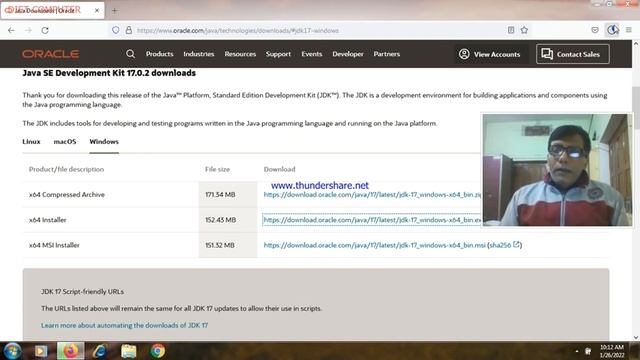Click the Oracle logo
Viewport: 640px width, 360px height.
pos(51,54)
